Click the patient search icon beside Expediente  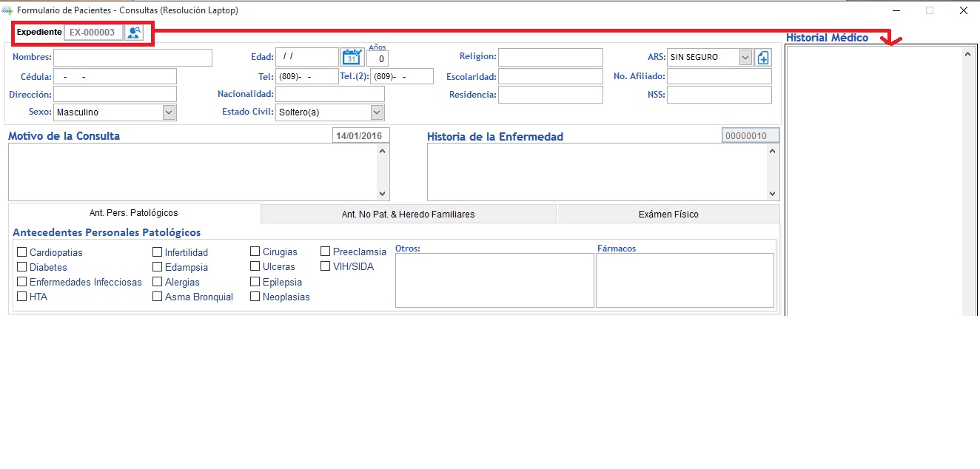click(x=134, y=33)
